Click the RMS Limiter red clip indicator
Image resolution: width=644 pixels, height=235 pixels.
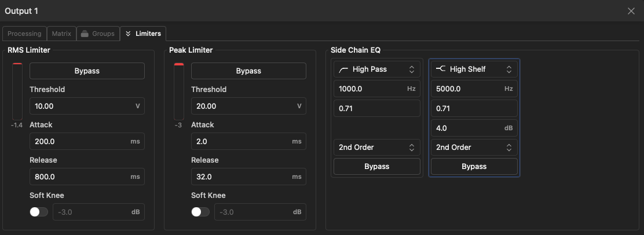17,64
